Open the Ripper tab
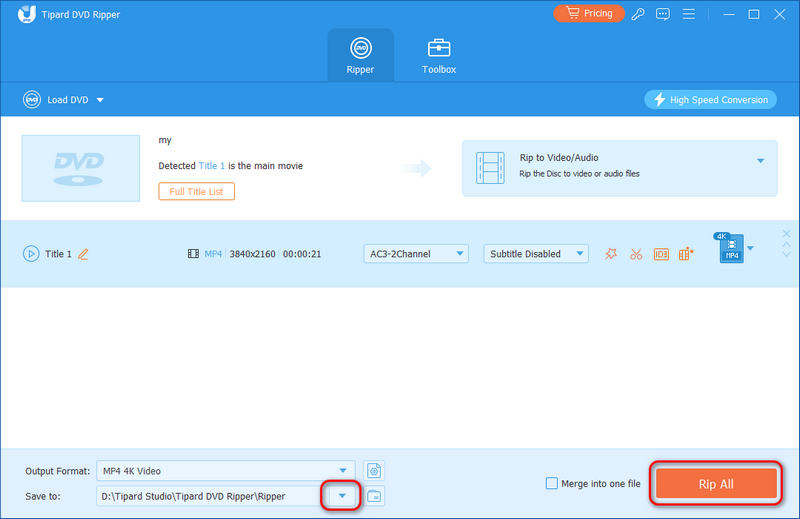The width and height of the screenshot is (800, 519). [360, 56]
